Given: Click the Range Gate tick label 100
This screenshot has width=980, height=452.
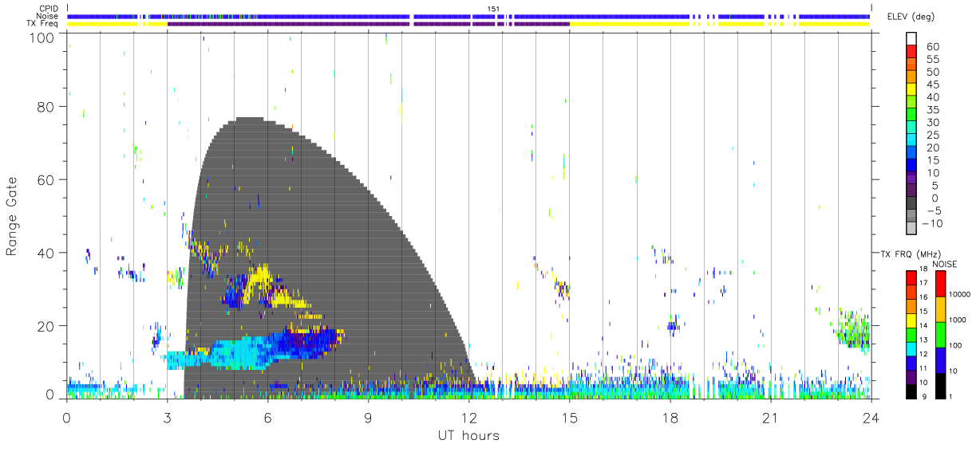Looking at the screenshot, I should click(43, 37).
